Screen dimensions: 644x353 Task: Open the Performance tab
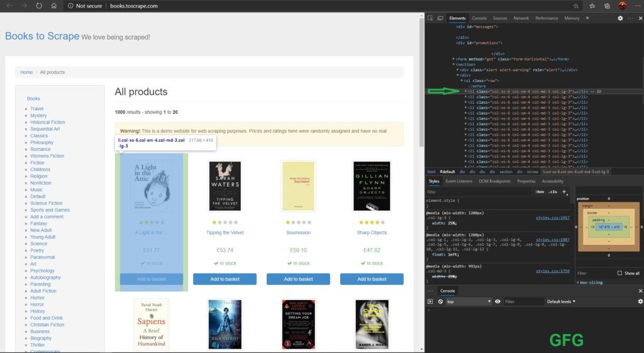click(x=547, y=18)
